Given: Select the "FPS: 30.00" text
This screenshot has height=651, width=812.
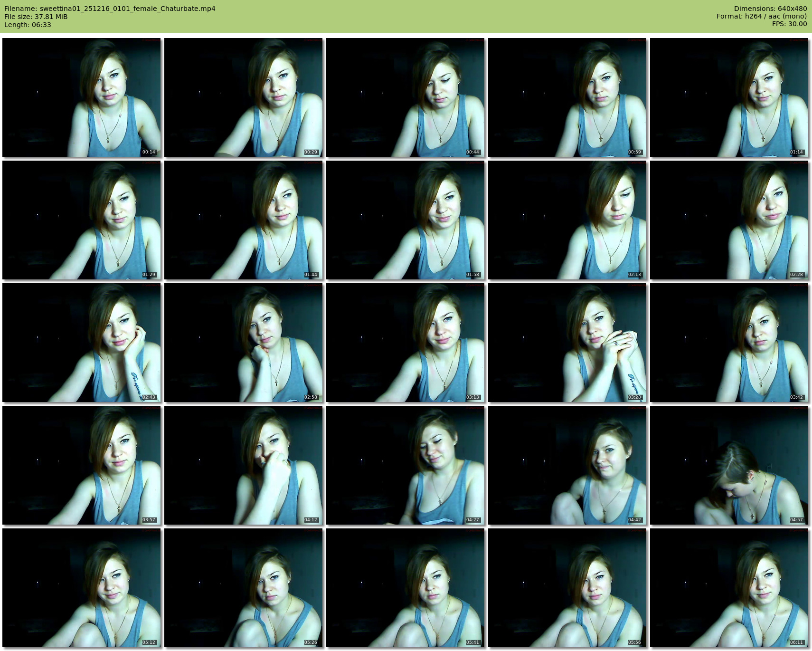Looking at the screenshot, I should click(x=789, y=24).
